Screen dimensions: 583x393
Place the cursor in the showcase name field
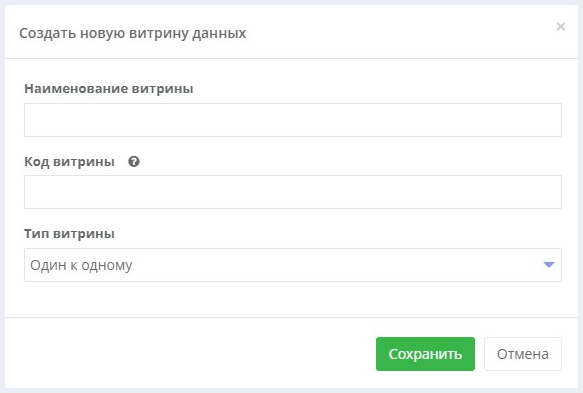(x=293, y=120)
